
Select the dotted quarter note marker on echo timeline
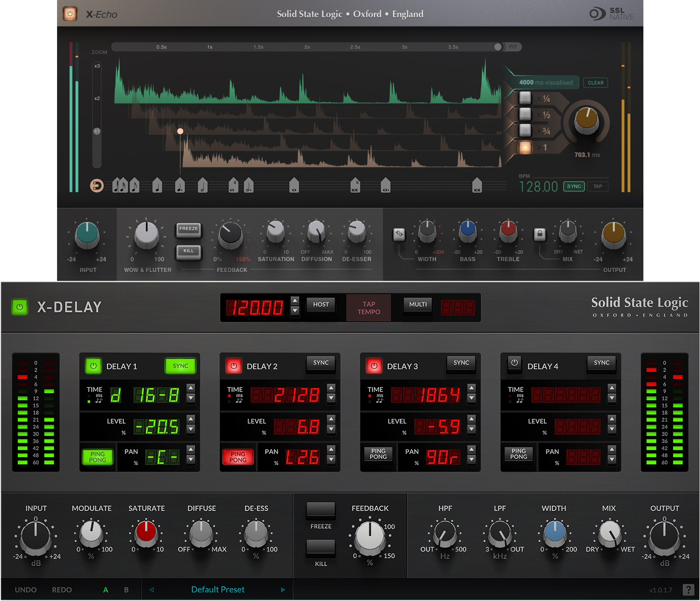pos(179,185)
